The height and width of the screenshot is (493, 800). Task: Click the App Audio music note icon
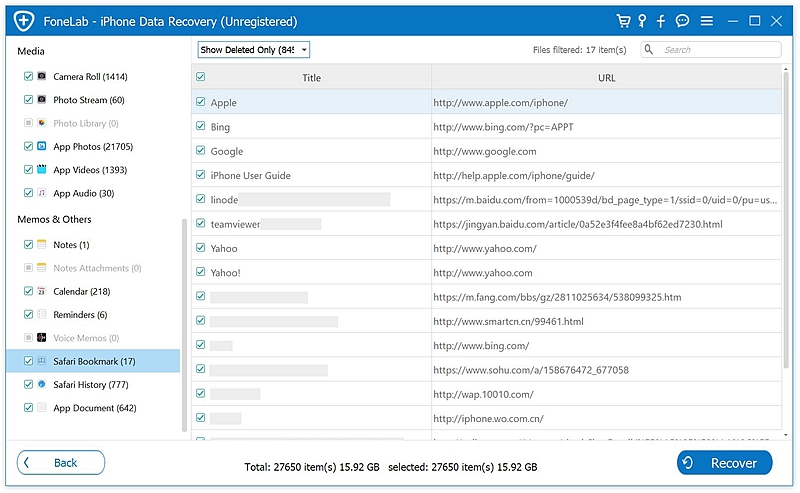point(42,193)
